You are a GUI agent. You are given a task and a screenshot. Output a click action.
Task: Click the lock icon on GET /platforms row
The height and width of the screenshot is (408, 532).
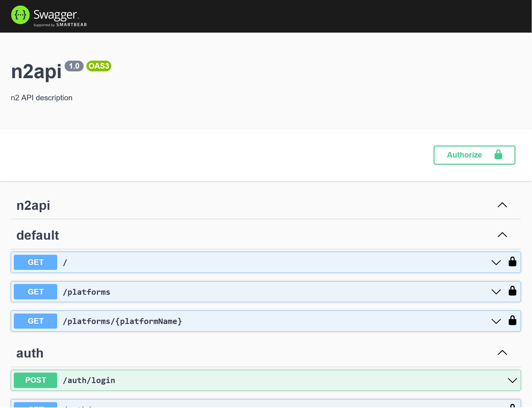512,291
